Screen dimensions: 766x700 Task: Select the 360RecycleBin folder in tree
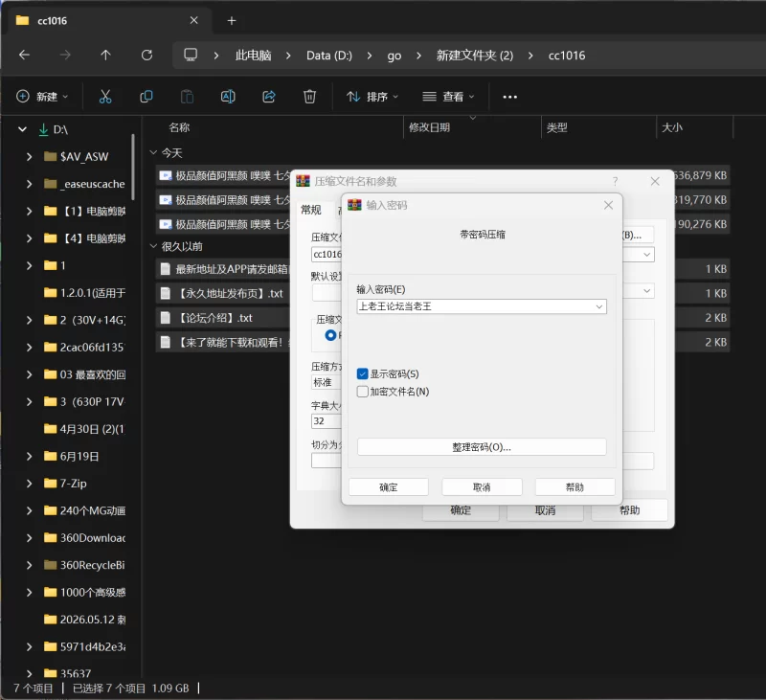pyautogui.click(x=84, y=565)
